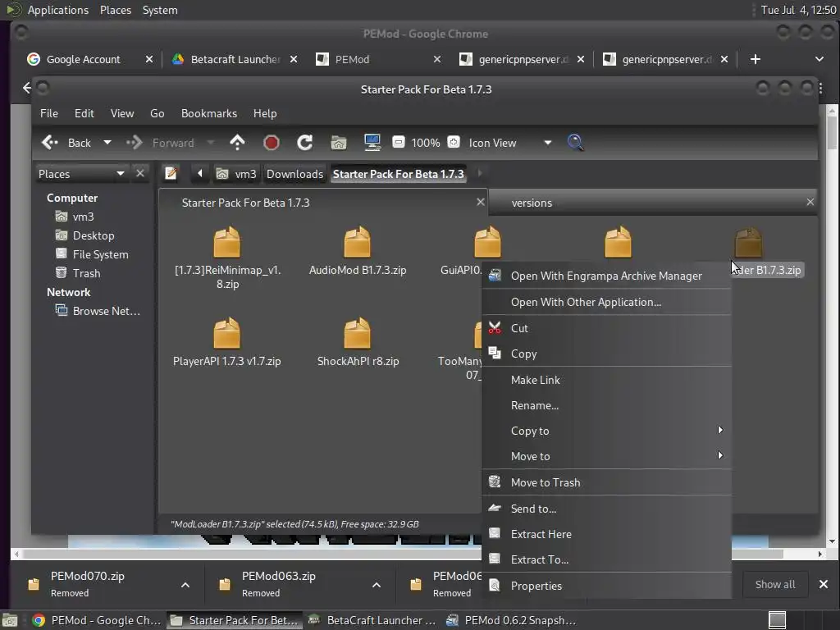Close the Chrome downloads bar
Viewport: 840px width, 630px height.
[x=824, y=584]
